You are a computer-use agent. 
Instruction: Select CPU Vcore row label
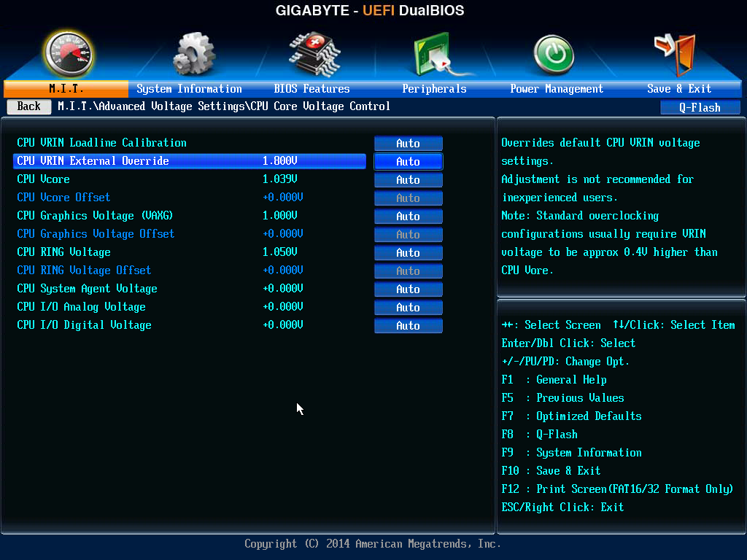click(x=43, y=179)
